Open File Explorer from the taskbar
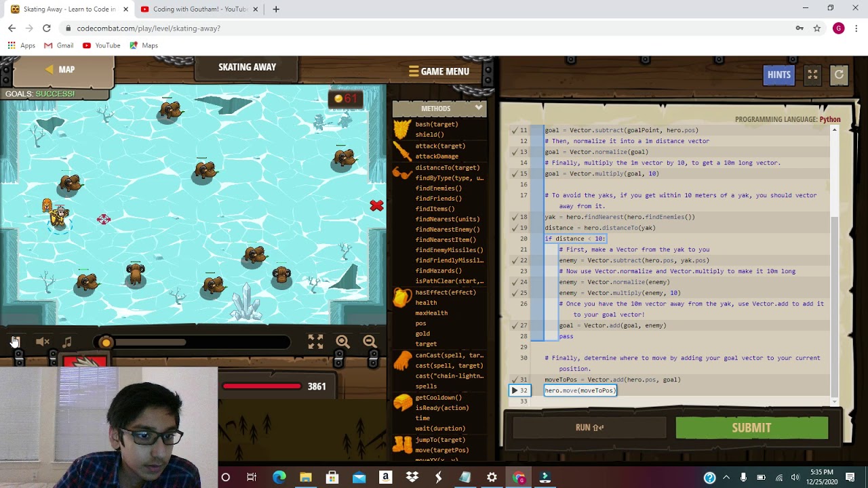 (305, 478)
